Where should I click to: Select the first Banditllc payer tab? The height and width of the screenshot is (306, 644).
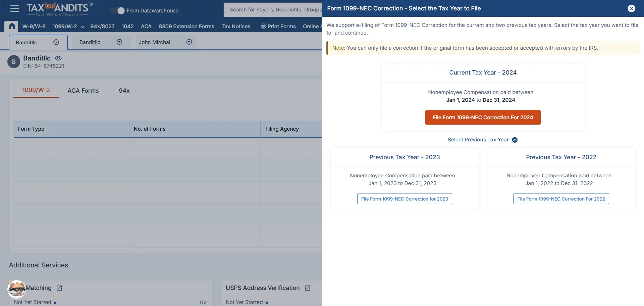26,42
